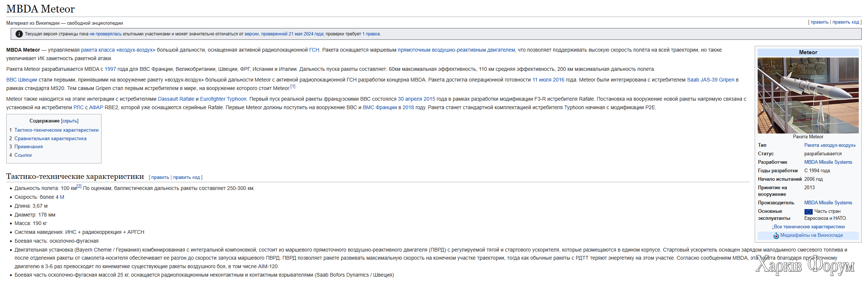Open the 'ГСН' link in first paragraph
The image size is (868, 284).
[314, 50]
